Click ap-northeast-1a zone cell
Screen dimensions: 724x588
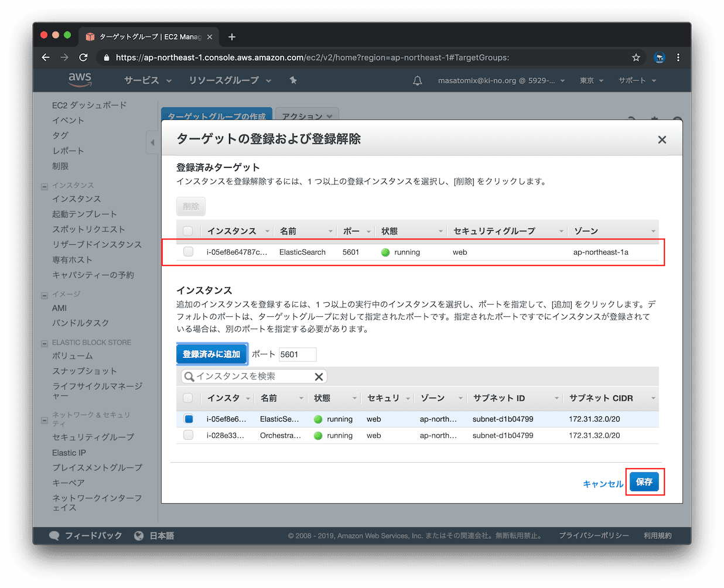(x=601, y=252)
